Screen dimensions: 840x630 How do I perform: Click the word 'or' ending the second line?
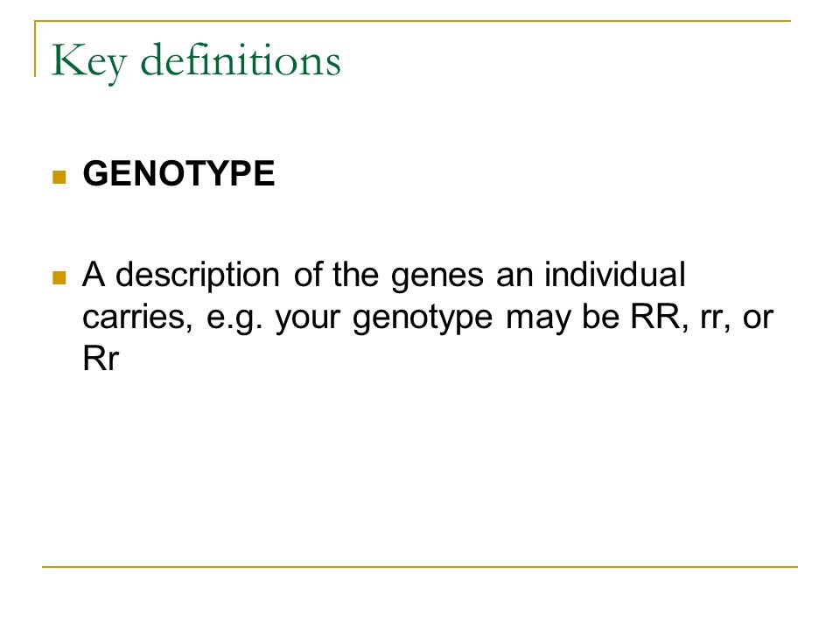tap(758, 319)
